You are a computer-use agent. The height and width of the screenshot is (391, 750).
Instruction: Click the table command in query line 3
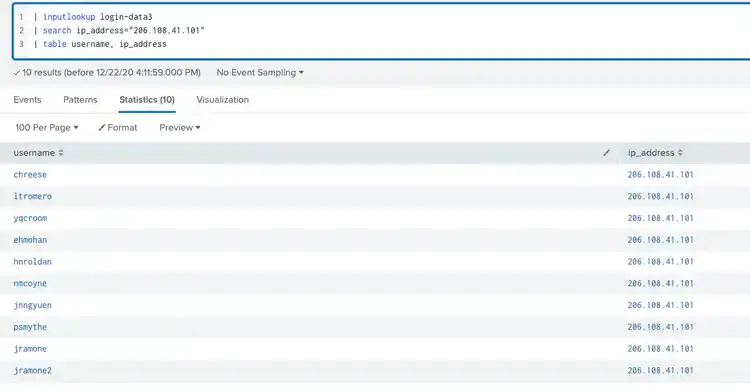[55, 44]
